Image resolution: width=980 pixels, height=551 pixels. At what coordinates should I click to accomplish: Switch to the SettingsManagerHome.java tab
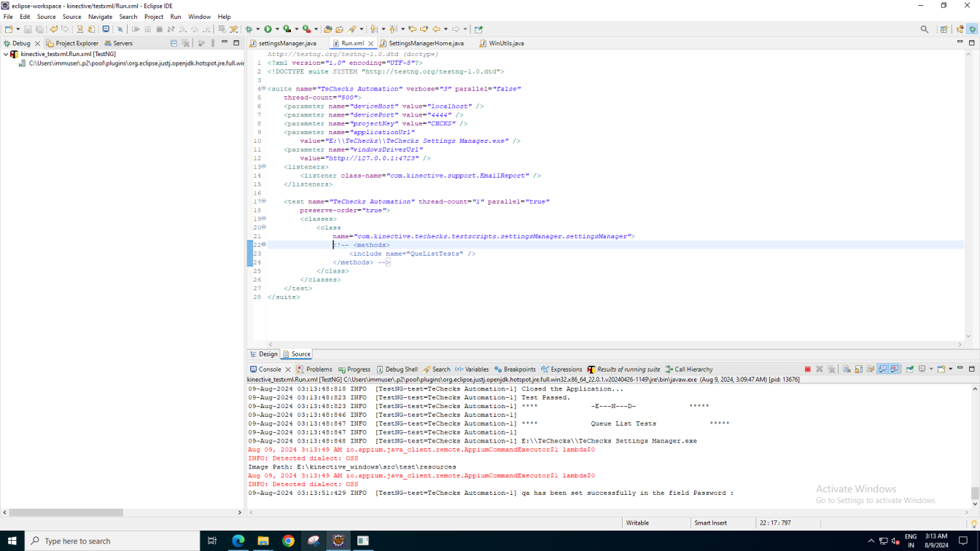coord(426,43)
